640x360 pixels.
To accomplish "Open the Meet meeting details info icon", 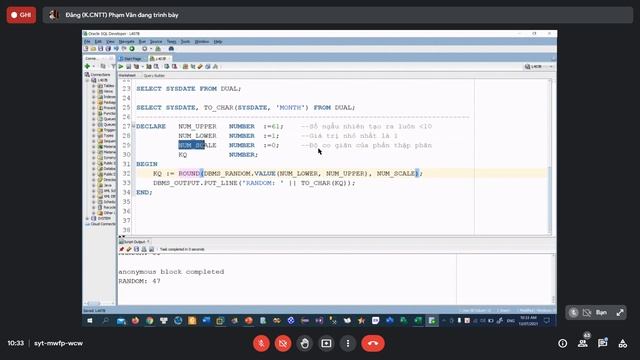I will pos(562,344).
